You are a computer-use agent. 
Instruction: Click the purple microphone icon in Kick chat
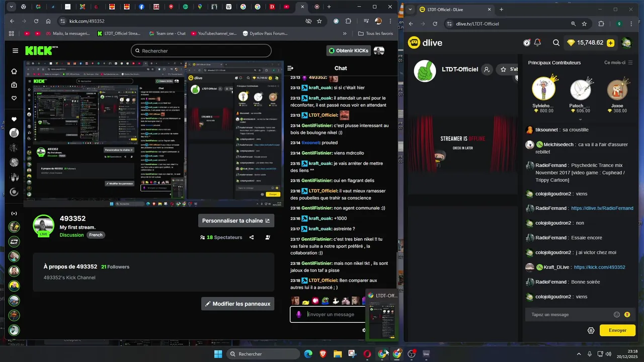coord(299,314)
